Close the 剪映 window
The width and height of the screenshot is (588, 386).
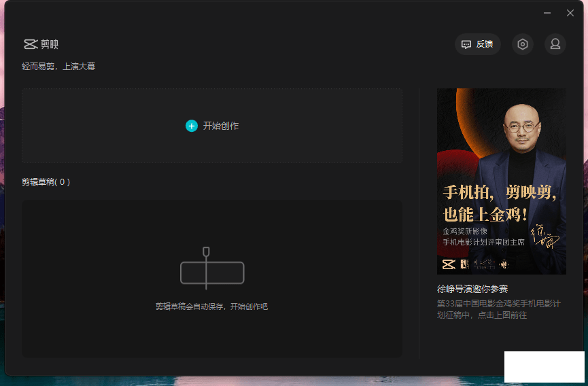pos(570,13)
